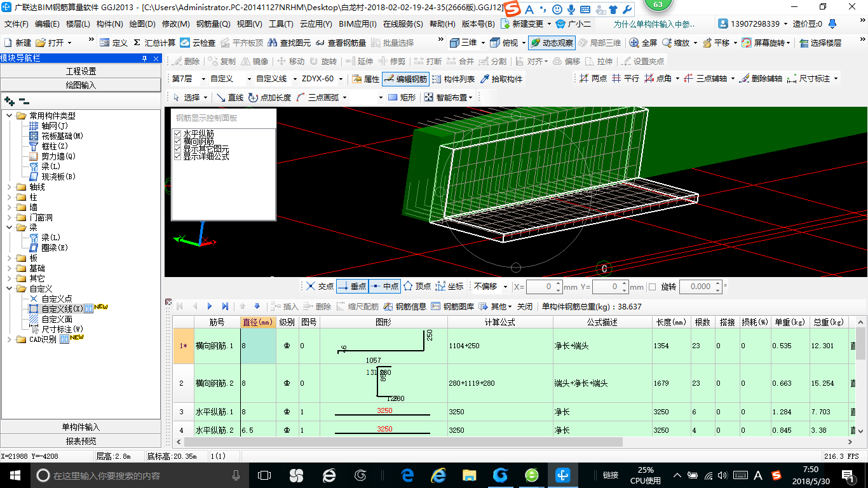This screenshot has height=488, width=868.
Task: Select 自定义线(X) in tree
Action: pyautogui.click(x=62, y=309)
